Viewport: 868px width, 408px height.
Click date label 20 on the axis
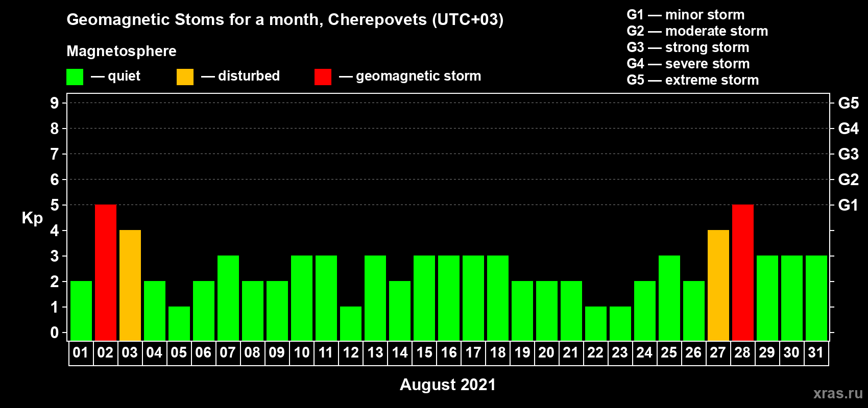(x=546, y=352)
